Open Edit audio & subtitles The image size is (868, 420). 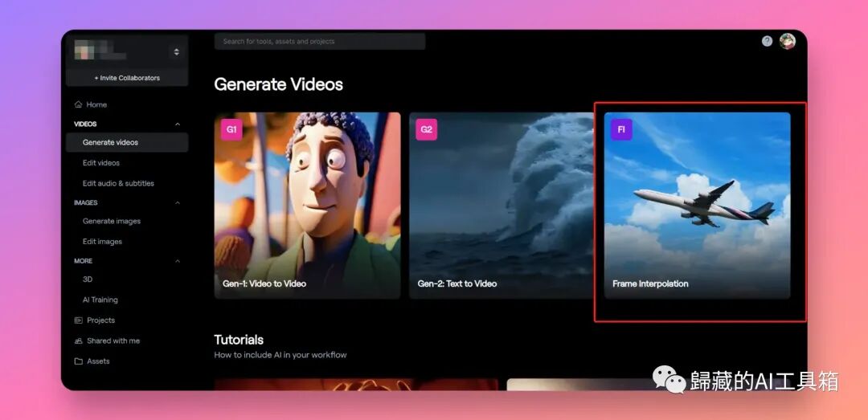(x=118, y=183)
